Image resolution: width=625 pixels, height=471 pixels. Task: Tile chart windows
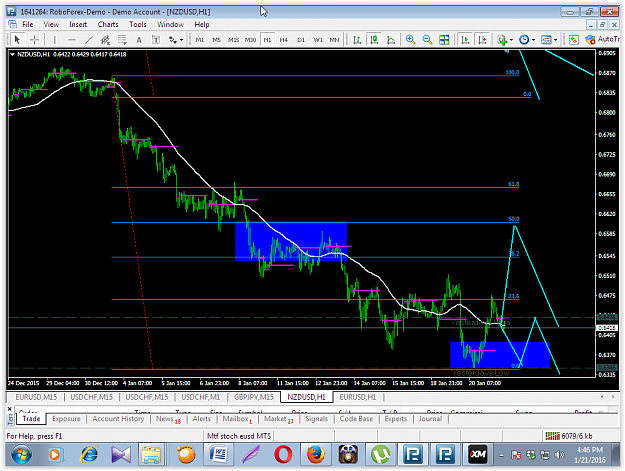coord(444,39)
